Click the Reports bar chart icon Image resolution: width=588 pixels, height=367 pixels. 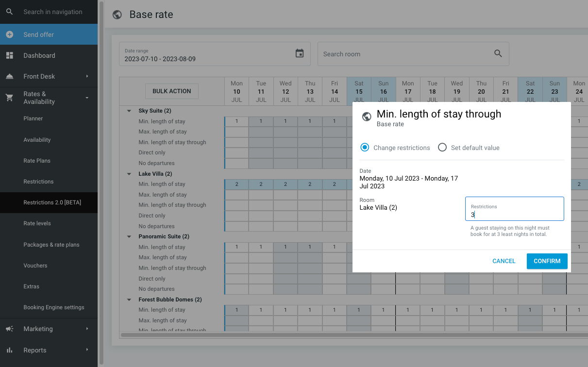pyautogui.click(x=10, y=350)
